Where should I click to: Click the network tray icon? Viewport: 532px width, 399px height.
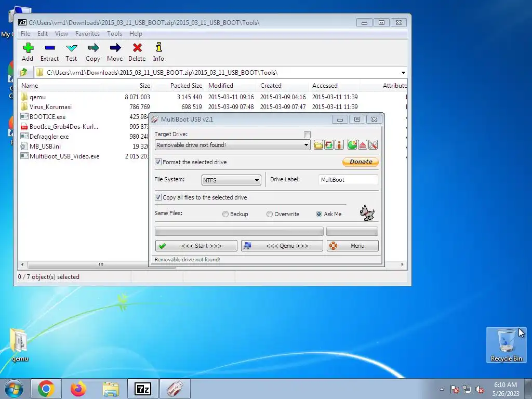(467, 390)
